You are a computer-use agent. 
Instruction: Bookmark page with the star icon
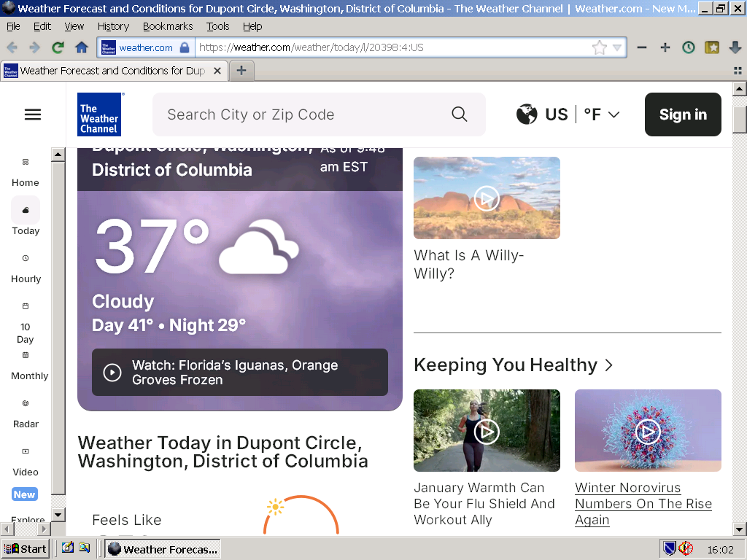pyautogui.click(x=599, y=47)
